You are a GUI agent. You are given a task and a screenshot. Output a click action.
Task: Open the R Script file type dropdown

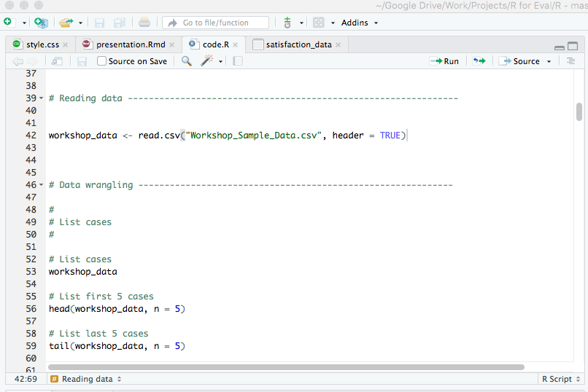coord(560,379)
